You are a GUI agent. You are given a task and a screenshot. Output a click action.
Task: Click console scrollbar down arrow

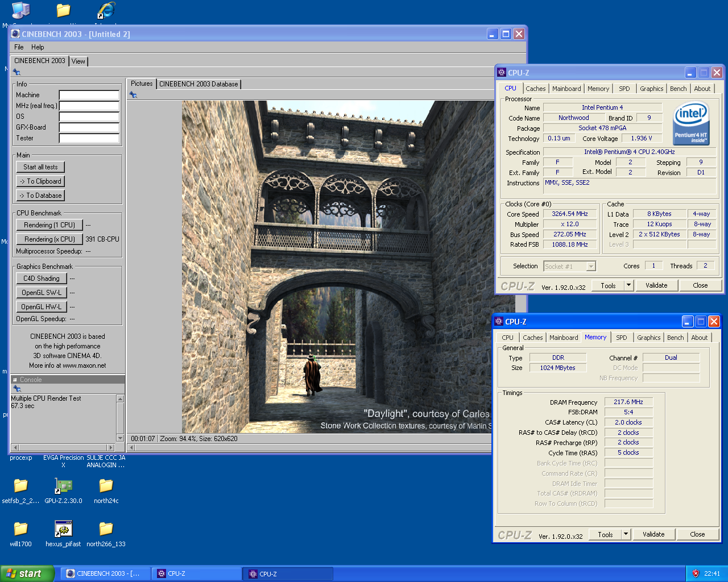[x=120, y=438]
